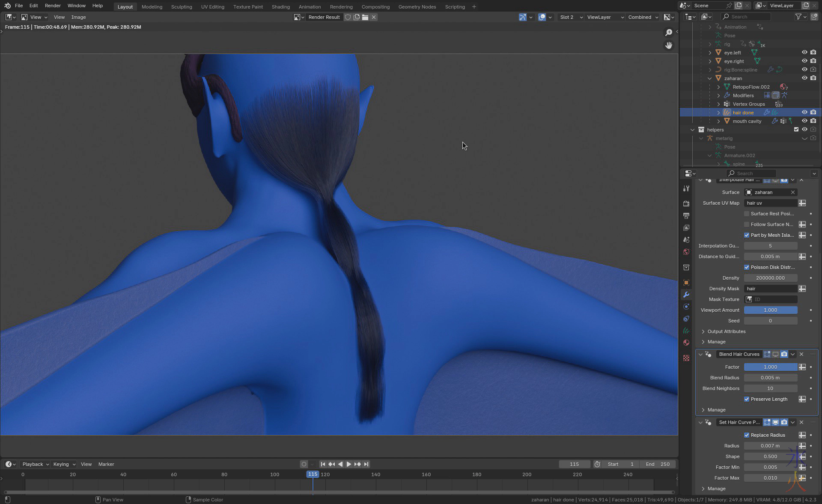
Task: Open the ViewLayer dropdown in image editor
Action: tap(605, 17)
